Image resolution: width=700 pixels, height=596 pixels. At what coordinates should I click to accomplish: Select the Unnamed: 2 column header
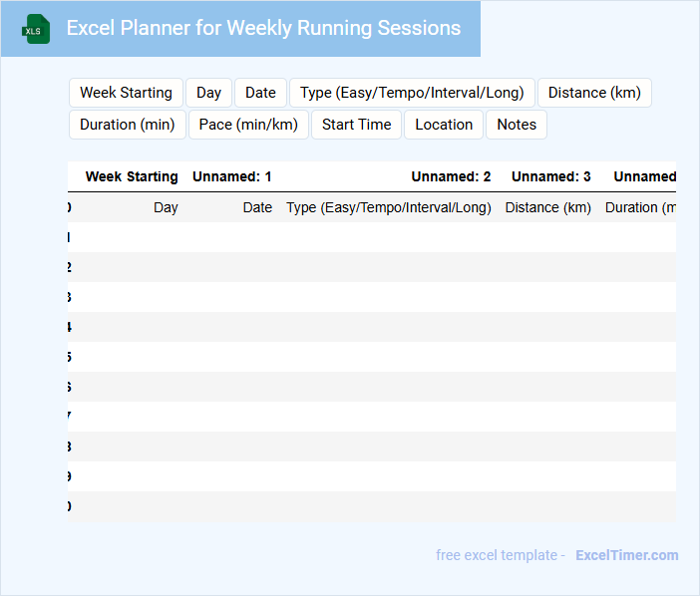[451, 176]
